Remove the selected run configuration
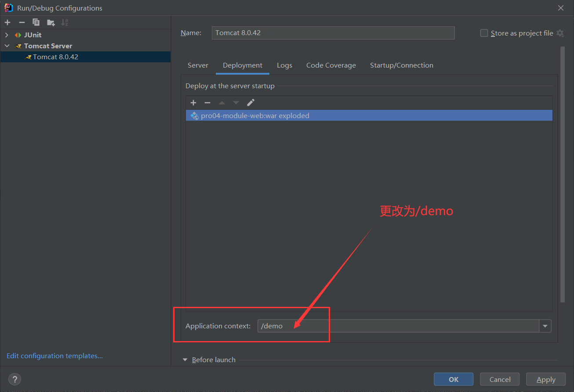 (x=22, y=22)
